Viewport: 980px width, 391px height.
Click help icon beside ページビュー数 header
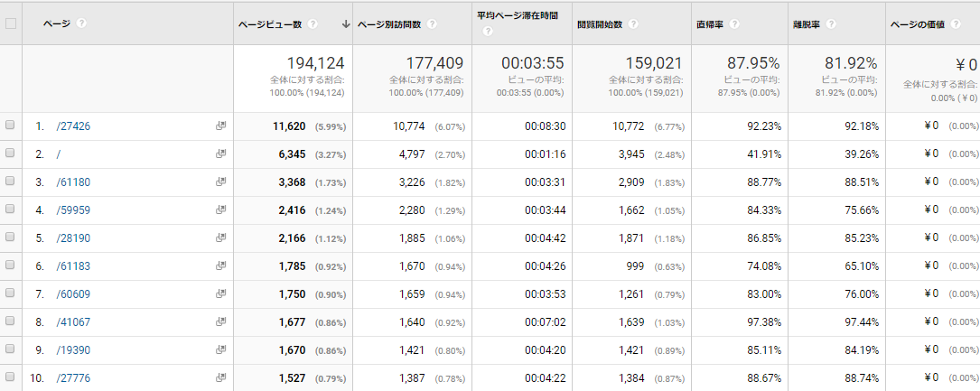click(x=313, y=23)
